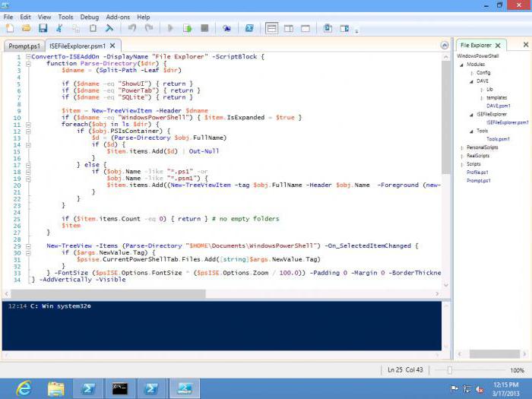Start PowerShell.exe from the blue toolbar icon
532x399 pixels.
pos(249,28)
